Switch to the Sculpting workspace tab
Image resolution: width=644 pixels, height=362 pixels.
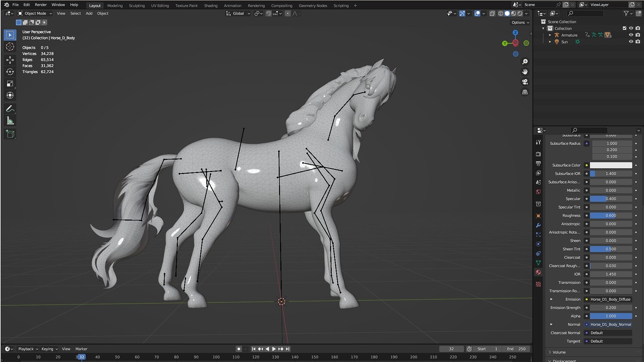137,6
